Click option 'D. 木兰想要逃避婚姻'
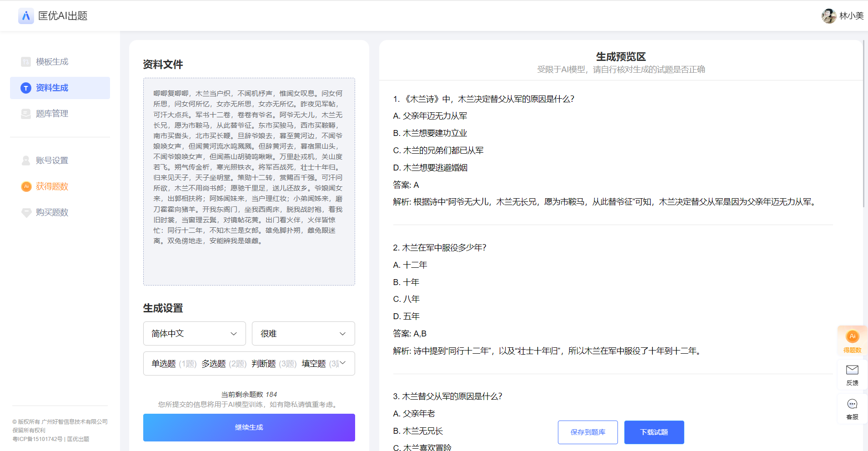 430,168
